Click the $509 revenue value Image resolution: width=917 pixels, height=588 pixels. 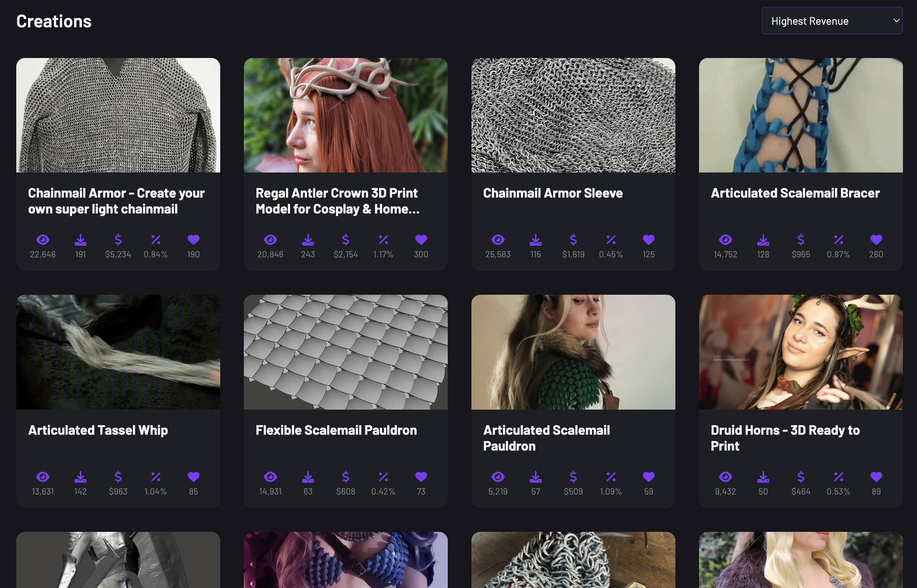573,491
